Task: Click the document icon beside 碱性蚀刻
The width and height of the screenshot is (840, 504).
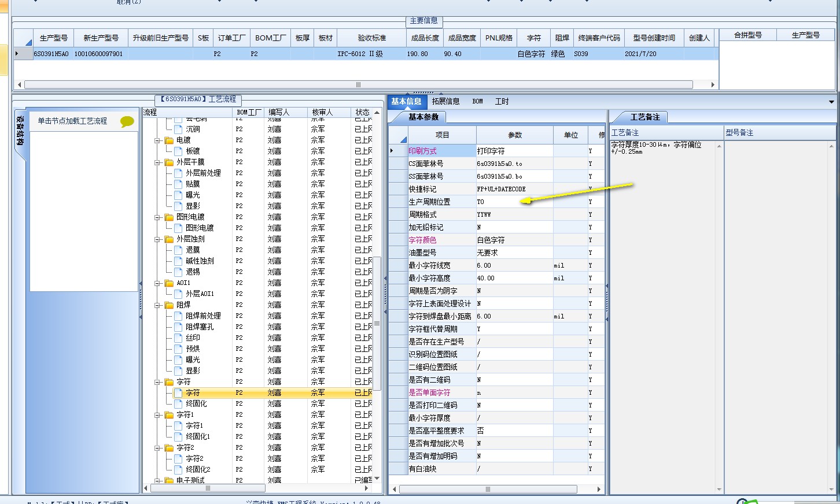Action: [x=179, y=261]
